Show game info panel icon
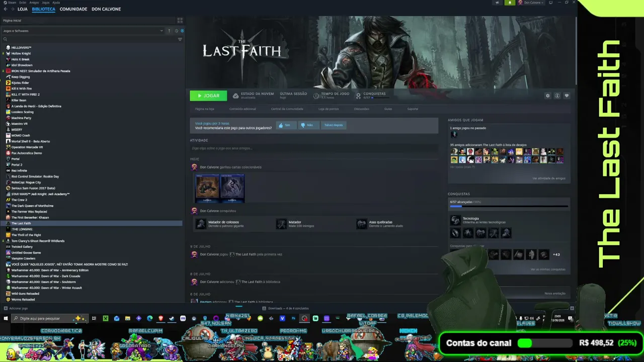Screen dimensions: 644x362 pos(557,96)
